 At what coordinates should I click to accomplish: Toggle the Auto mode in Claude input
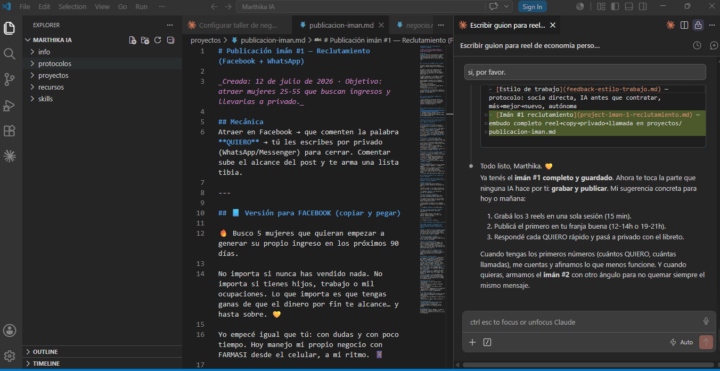681,342
